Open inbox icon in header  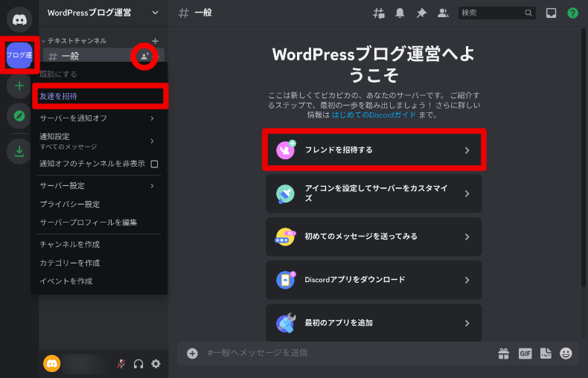[551, 13]
